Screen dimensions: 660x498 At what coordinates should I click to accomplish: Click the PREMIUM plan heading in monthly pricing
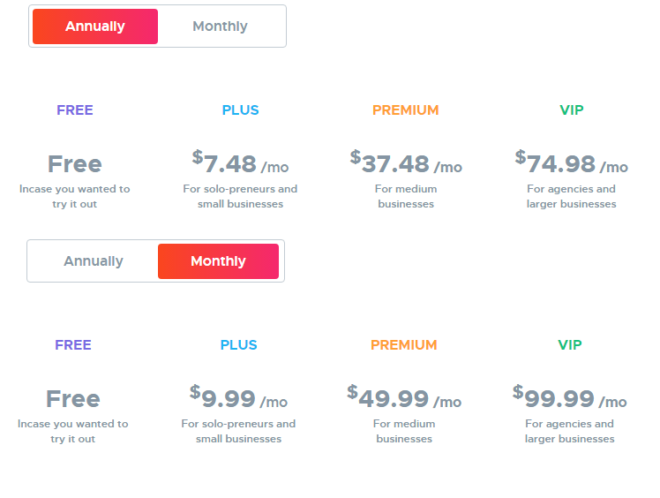pos(404,345)
